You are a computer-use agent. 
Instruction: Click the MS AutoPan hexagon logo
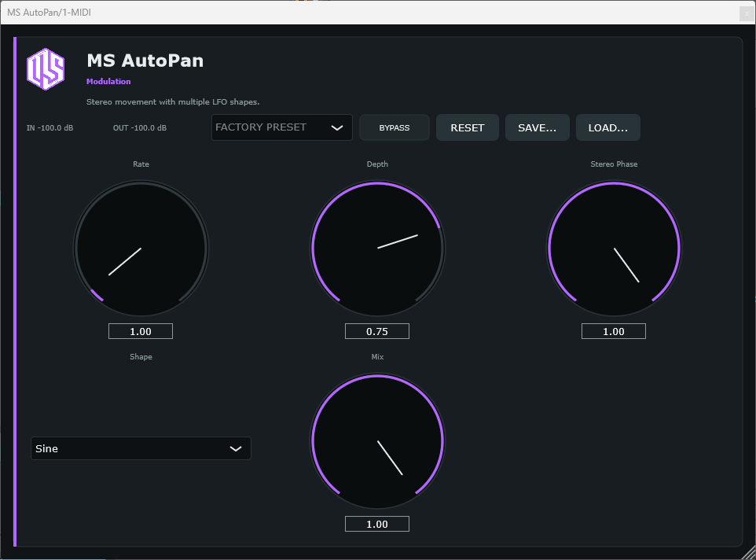tap(46, 69)
